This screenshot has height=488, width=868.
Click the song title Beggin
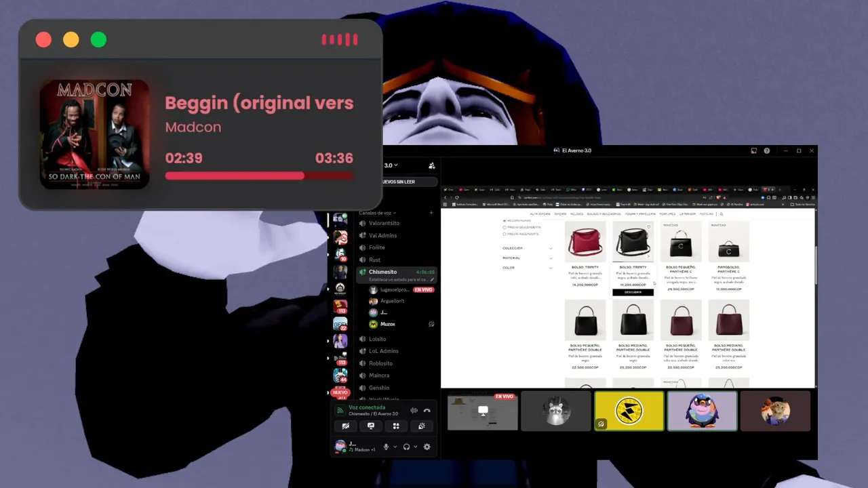259,103
